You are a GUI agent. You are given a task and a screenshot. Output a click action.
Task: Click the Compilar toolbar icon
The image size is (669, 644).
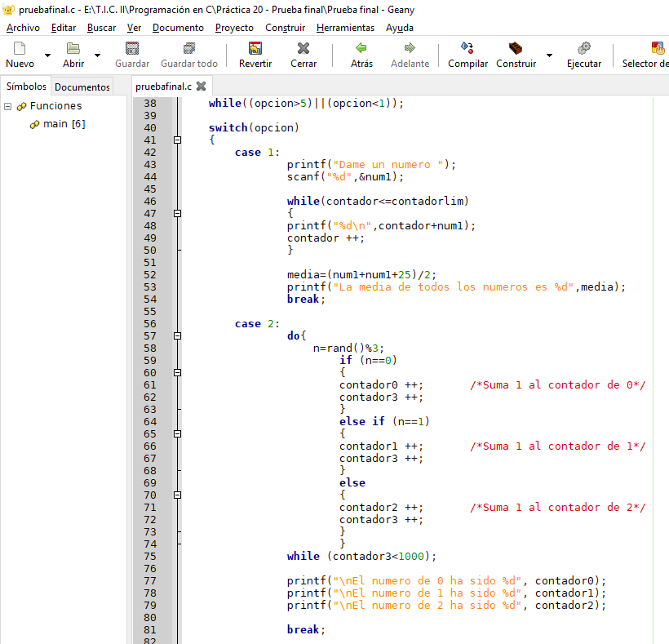(467, 48)
